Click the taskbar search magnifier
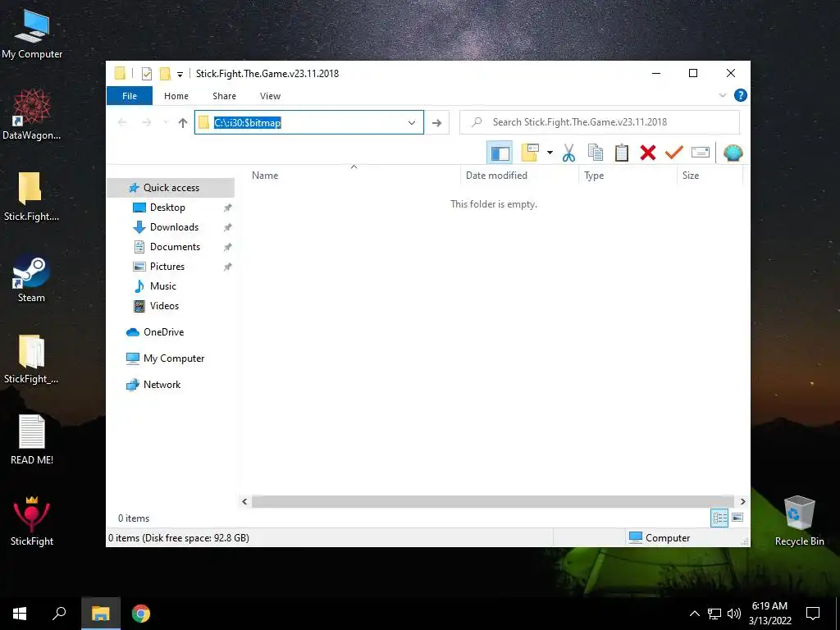Image resolution: width=840 pixels, height=630 pixels. tap(59, 614)
